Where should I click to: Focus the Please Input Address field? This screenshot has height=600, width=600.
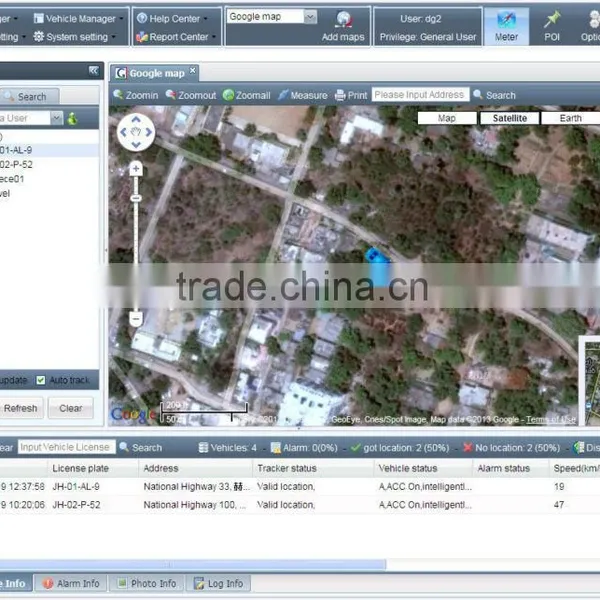point(420,95)
